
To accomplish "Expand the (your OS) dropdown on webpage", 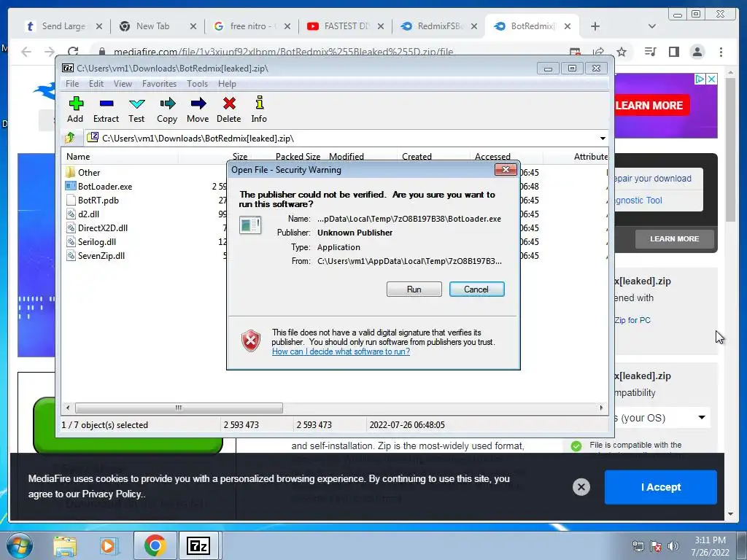I will 662,418.
